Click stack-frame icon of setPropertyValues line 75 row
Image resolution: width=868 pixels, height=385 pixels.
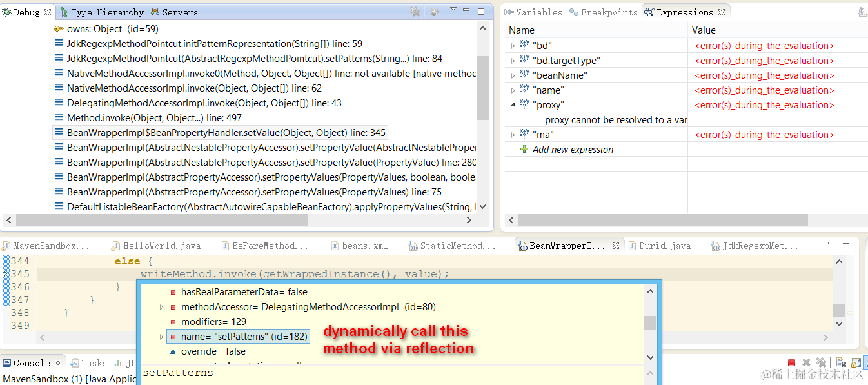(x=59, y=192)
